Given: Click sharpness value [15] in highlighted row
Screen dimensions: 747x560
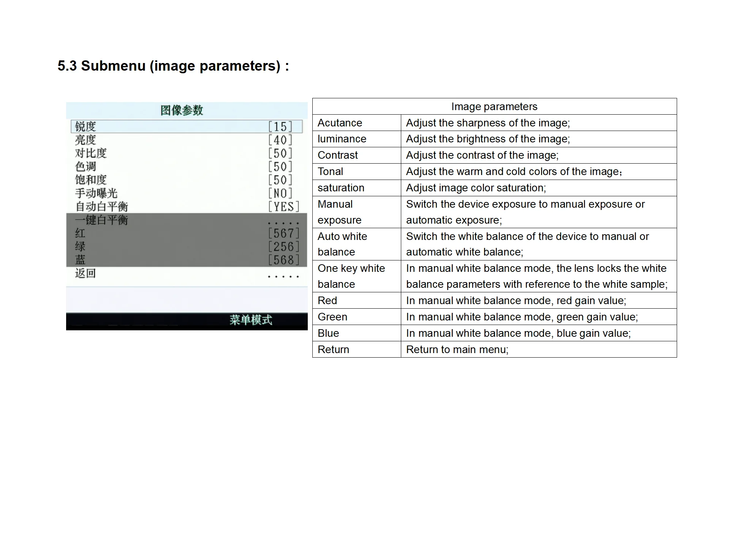Looking at the screenshot, I should pos(280,126).
